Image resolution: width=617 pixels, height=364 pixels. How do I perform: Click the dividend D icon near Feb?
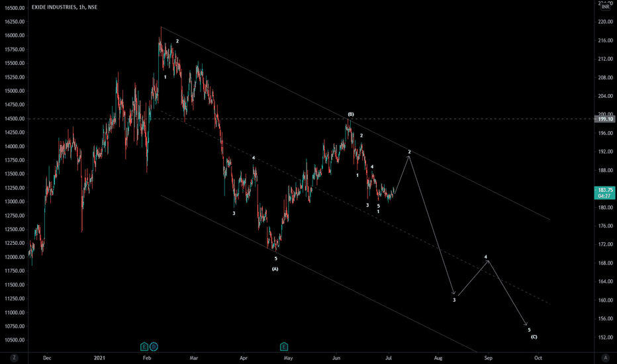click(x=154, y=347)
